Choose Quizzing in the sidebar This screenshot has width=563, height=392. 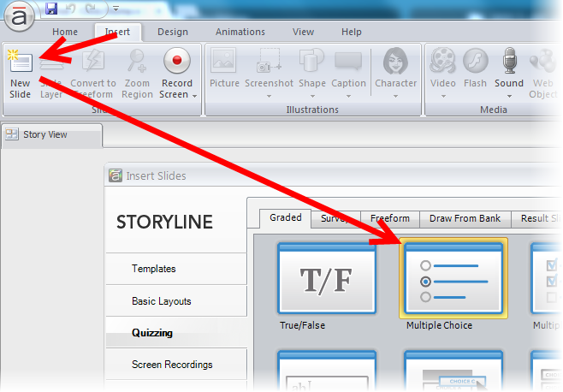coord(176,333)
